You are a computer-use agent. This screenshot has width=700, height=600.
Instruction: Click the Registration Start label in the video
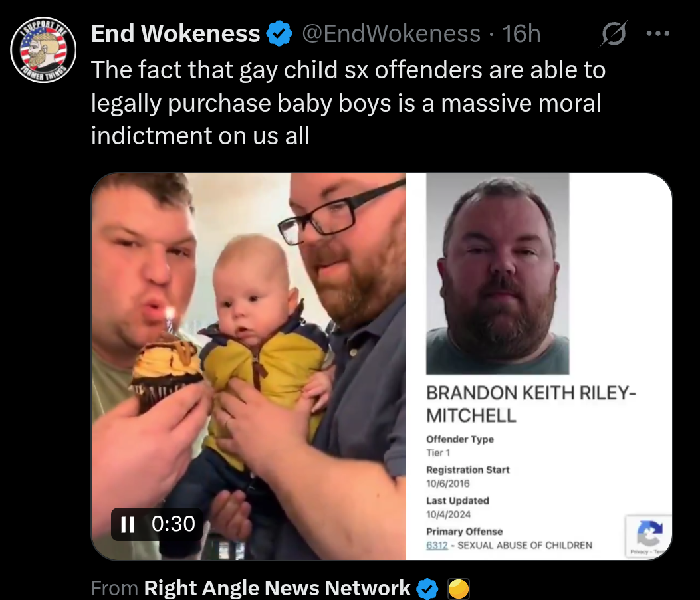point(467,470)
